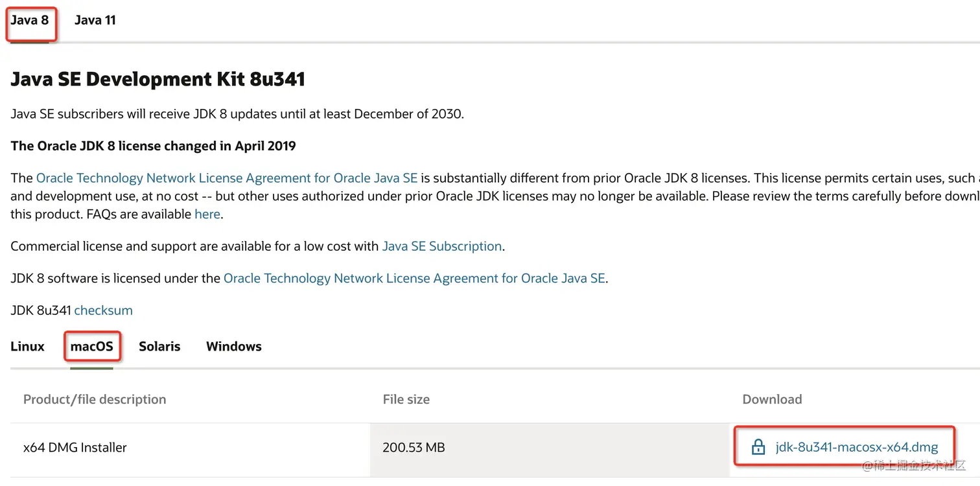
Task: Open license link after 'JDK 8 software is licensed under'
Action: pos(414,279)
